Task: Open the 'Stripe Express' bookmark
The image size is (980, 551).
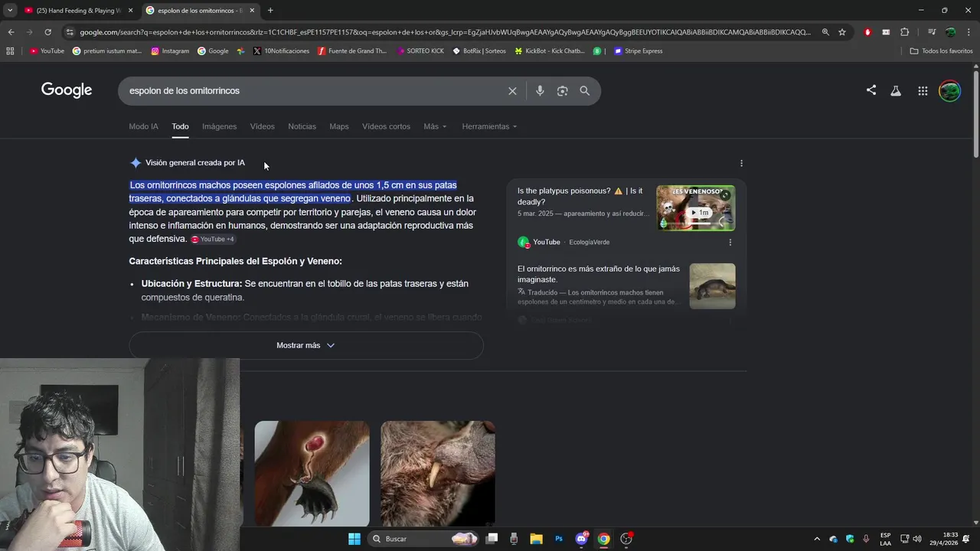Action: coord(638,51)
